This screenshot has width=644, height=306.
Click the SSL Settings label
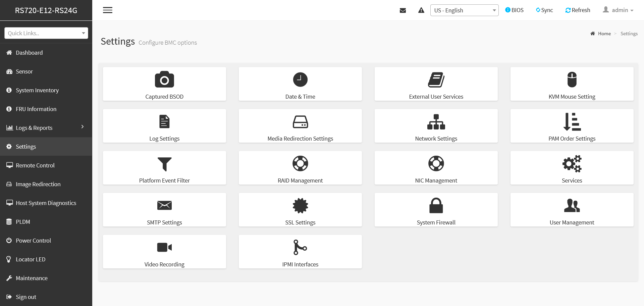coord(300,222)
